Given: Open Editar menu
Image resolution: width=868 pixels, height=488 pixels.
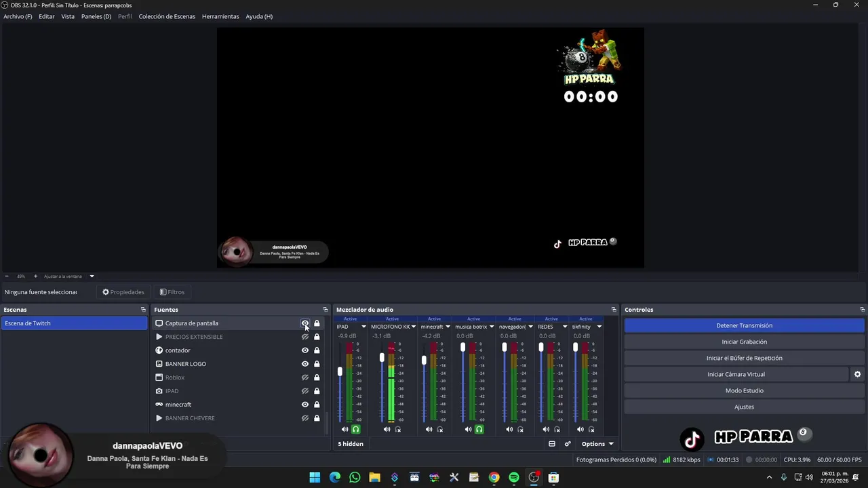Looking at the screenshot, I should point(47,16).
